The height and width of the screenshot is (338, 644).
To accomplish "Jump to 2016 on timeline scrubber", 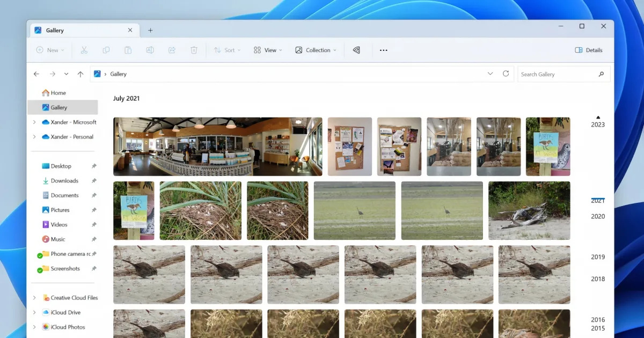I will point(598,320).
